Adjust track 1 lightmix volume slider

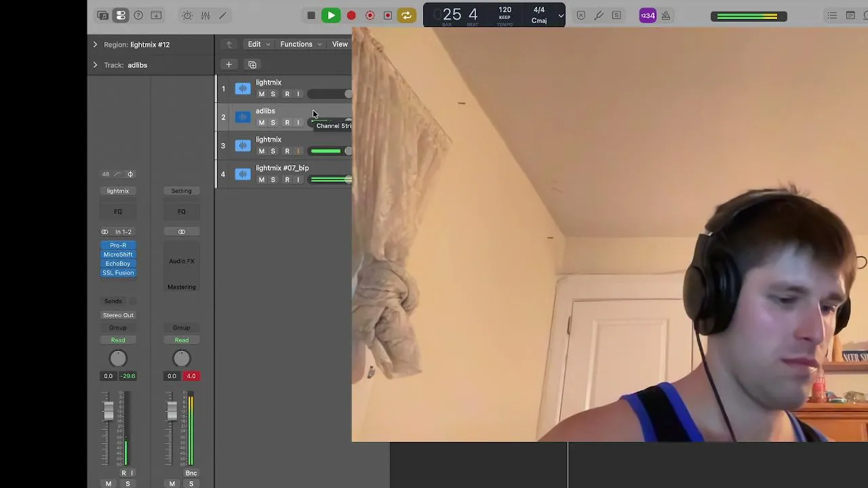point(330,94)
